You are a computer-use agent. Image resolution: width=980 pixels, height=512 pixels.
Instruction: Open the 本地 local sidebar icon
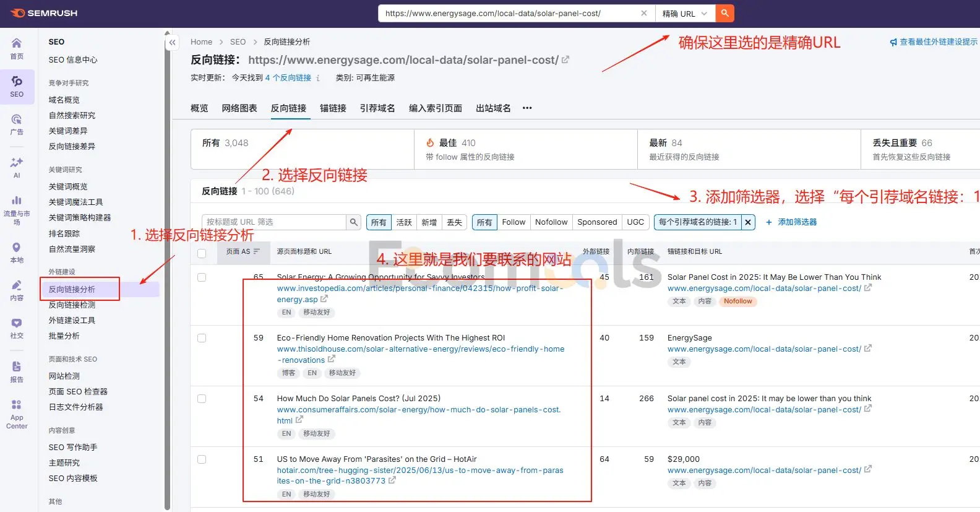(17, 252)
